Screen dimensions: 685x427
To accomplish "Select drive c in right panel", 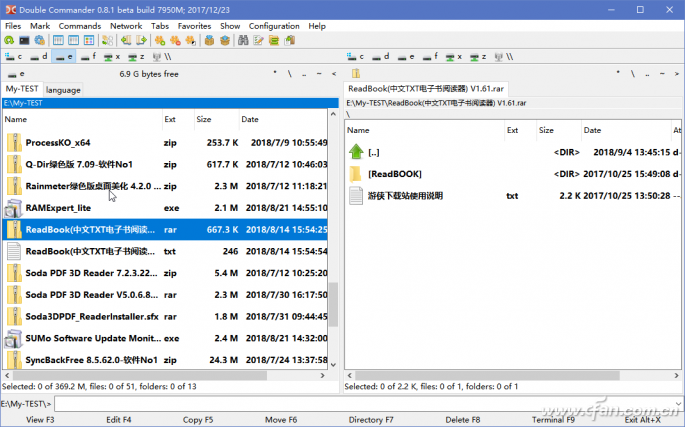I will (x=356, y=57).
